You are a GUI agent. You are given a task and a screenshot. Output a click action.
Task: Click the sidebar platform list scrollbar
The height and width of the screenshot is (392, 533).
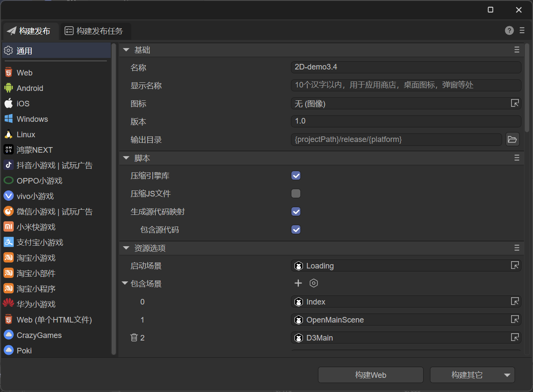(x=114, y=199)
